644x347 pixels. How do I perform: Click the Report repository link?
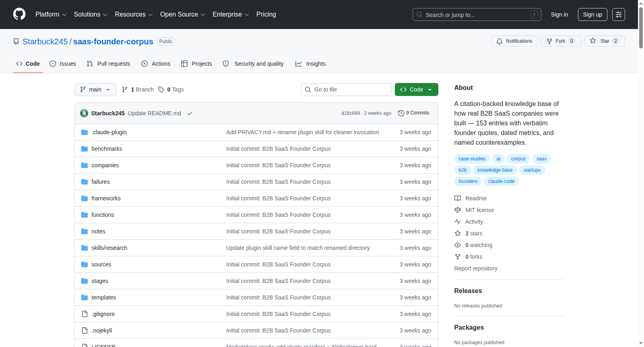tap(476, 268)
